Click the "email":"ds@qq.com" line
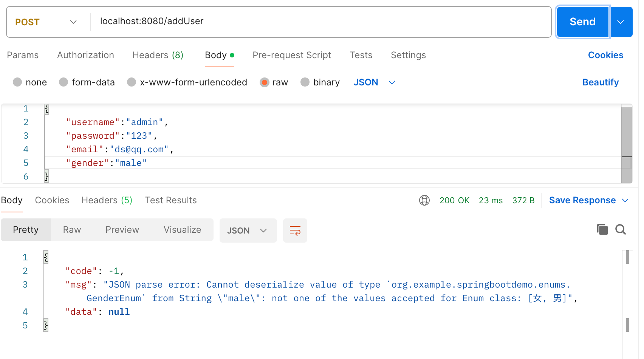The image size is (644, 359). click(120, 150)
